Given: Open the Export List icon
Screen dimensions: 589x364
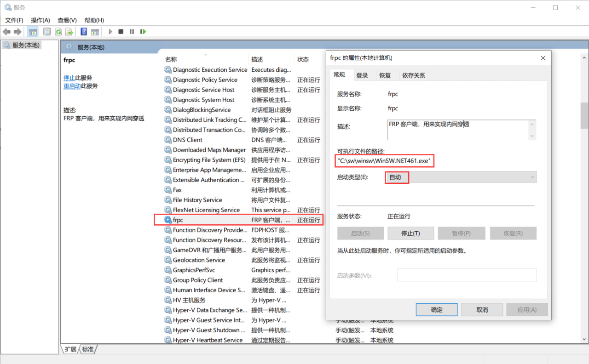Looking at the screenshot, I should tap(68, 31).
